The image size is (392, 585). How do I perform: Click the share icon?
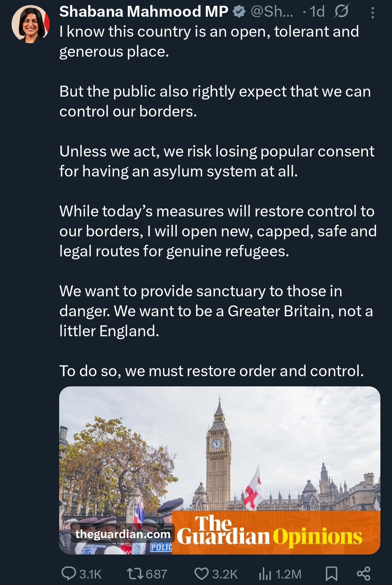[363, 573]
